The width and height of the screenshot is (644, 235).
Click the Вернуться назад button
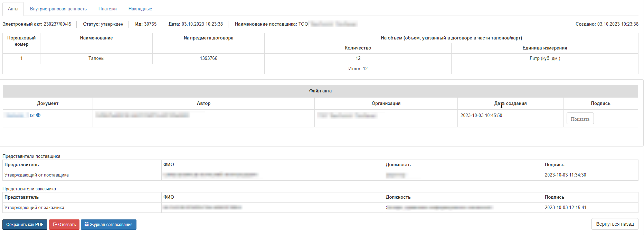pos(615,224)
